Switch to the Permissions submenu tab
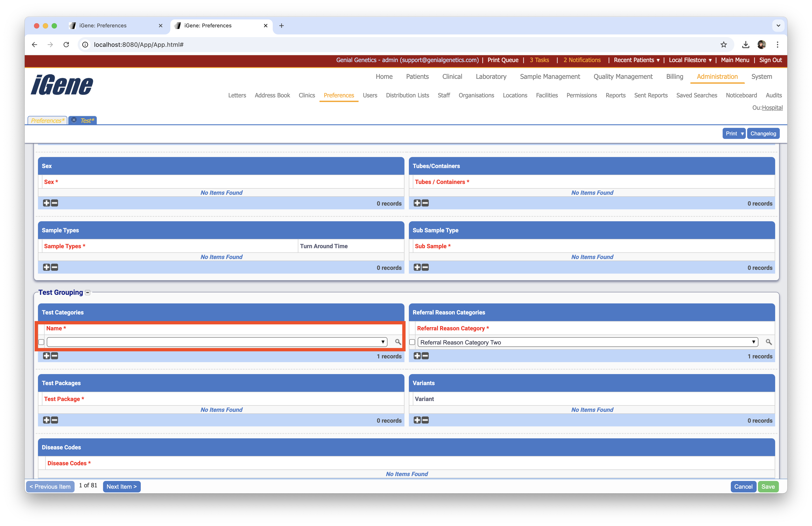This screenshot has width=812, height=526. (581, 95)
